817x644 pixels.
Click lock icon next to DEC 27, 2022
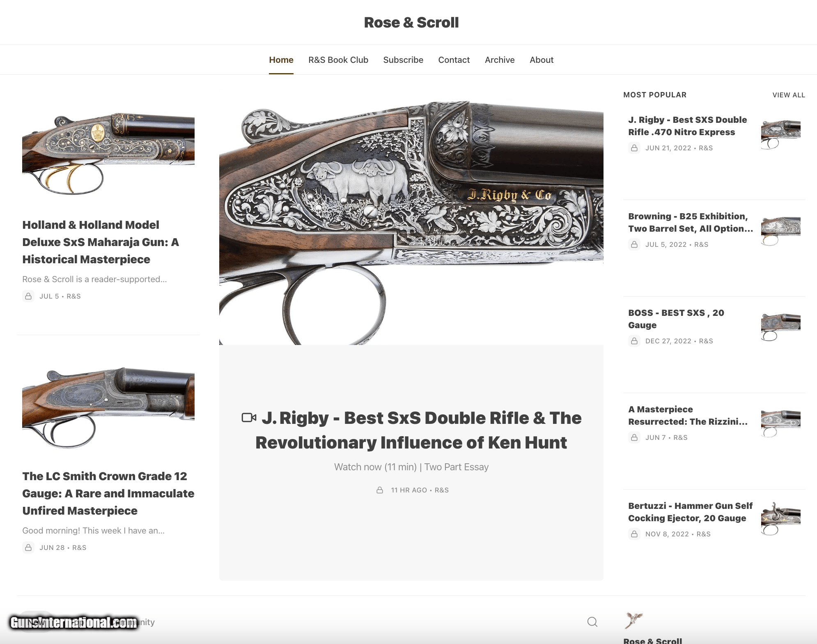pos(634,341)
